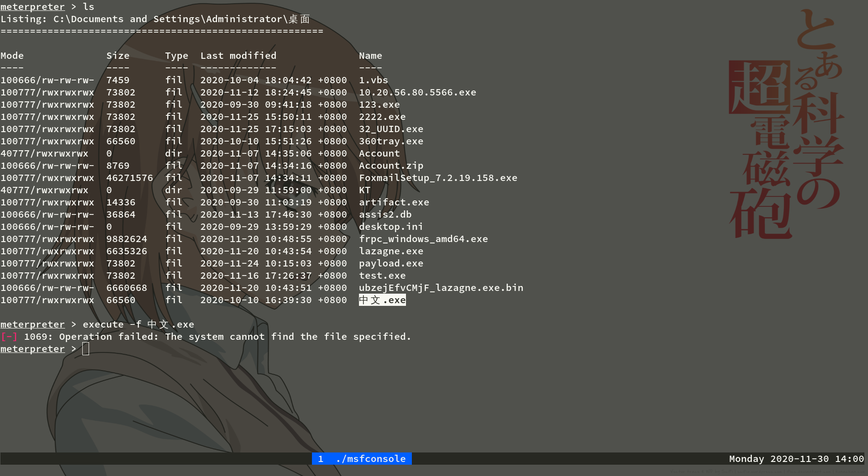Image resolution: width=868 pixels, height=476 pixels.
Task: Click the 360tray.exe listing row
Action: point(391,141)
